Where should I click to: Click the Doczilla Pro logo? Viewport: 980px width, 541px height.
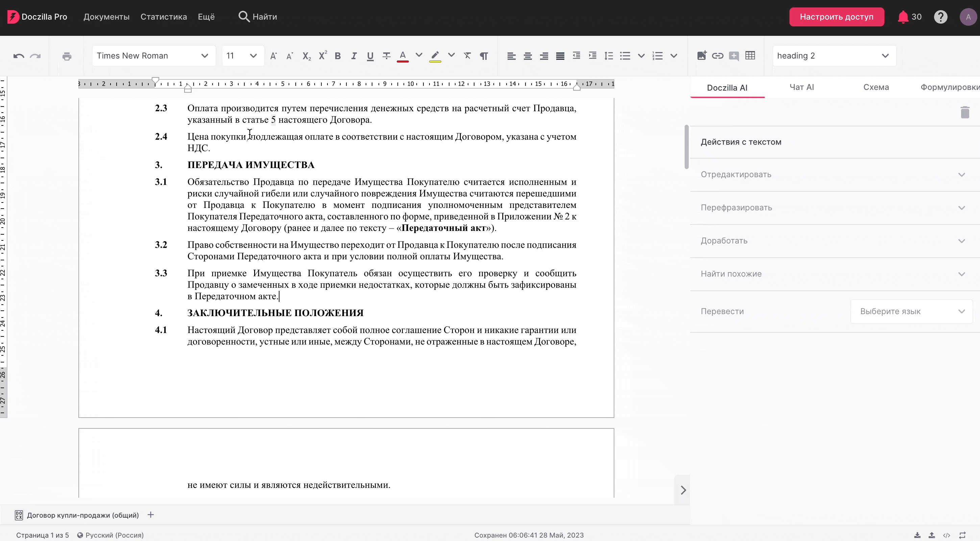[37, 17]
